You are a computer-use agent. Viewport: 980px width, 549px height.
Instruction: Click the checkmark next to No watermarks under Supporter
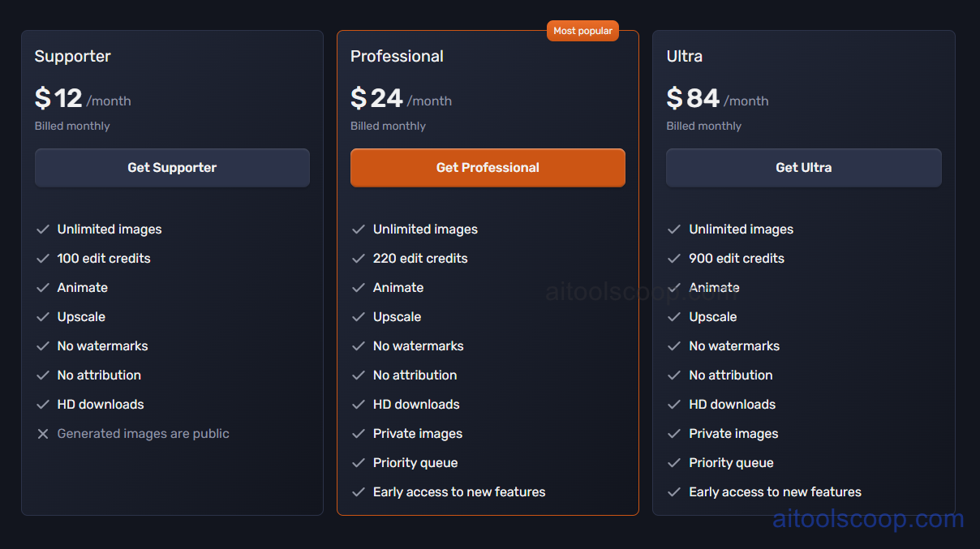pyautogui.click(x=43, y=346)
